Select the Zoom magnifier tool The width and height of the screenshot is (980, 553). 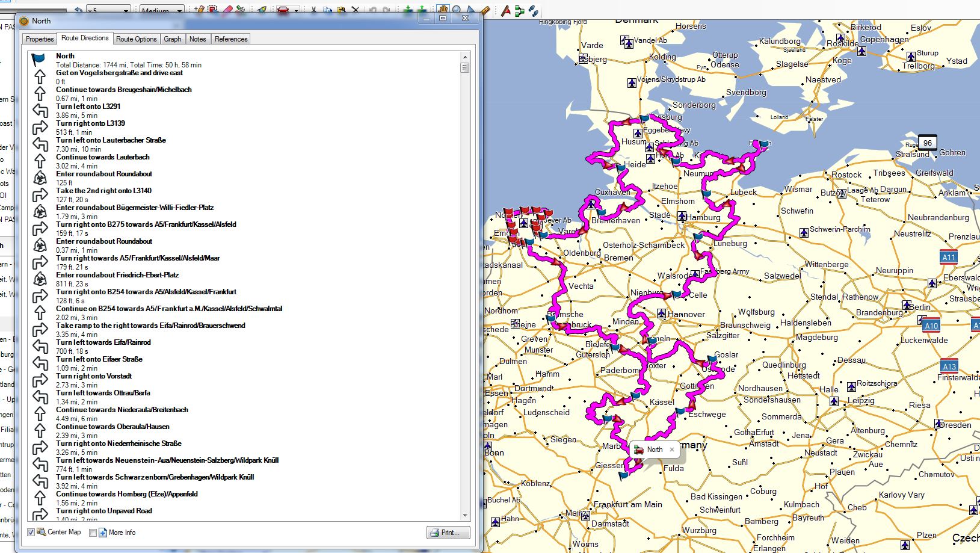(457, 10)
